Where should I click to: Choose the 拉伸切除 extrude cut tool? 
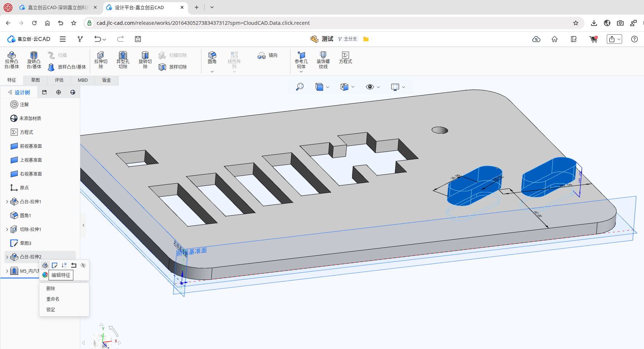click(x=101, y=60)
